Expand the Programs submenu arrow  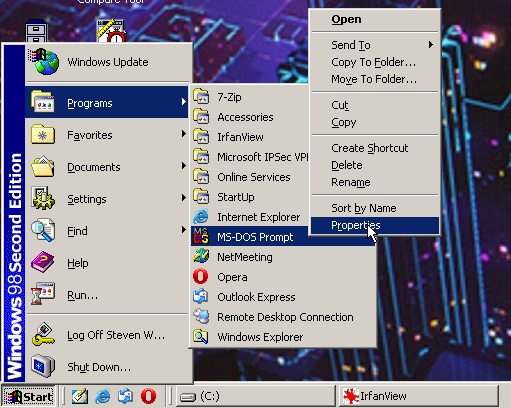pyautogui.click(x=183, y=102)
